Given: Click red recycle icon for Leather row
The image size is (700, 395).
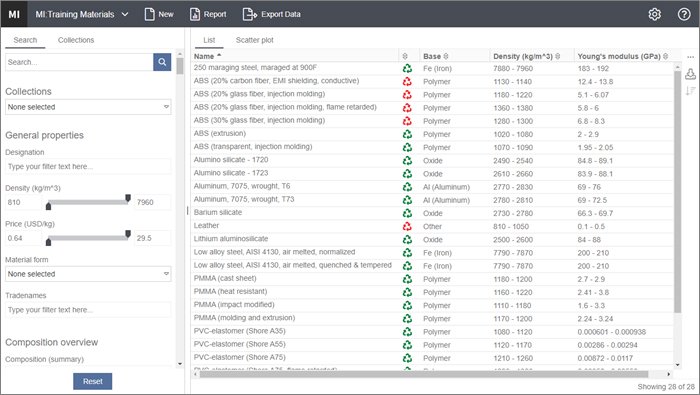Looking at the screenshot, I should 407,226.
